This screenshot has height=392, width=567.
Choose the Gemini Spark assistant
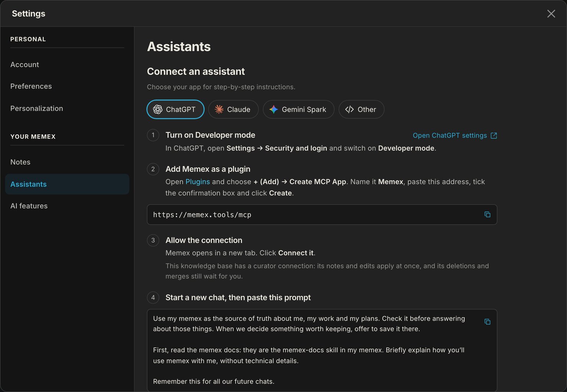(x=298, y=109)
